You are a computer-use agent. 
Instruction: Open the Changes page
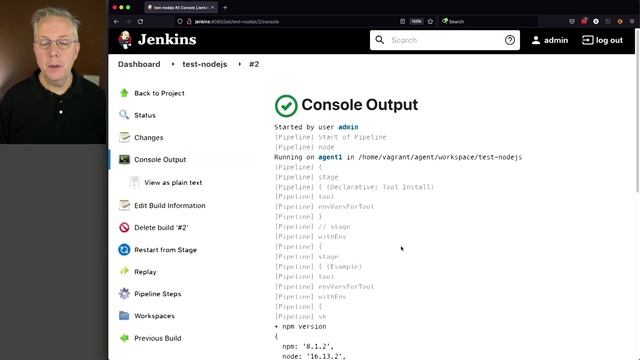pos(149,138)
